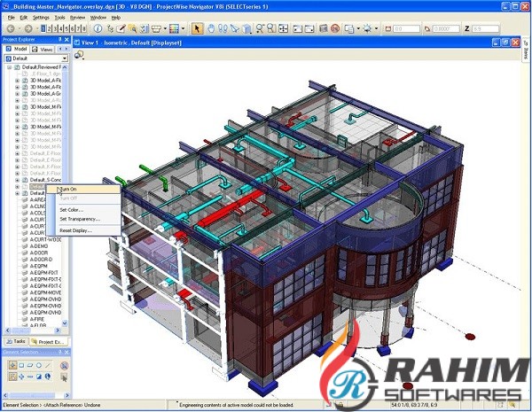This screenshot has width=532, height=412.
Task: Select the A-FIRE level in tree
Action: [37, 319]
